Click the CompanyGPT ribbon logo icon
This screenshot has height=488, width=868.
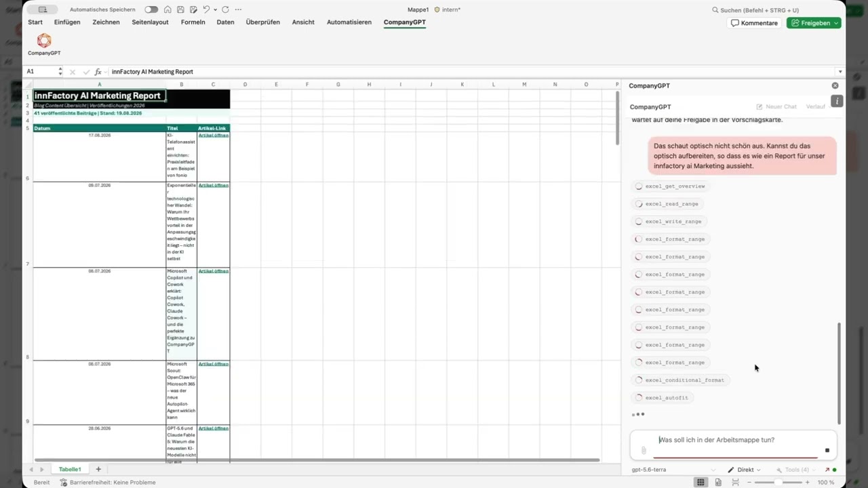[x=44, y=41]
